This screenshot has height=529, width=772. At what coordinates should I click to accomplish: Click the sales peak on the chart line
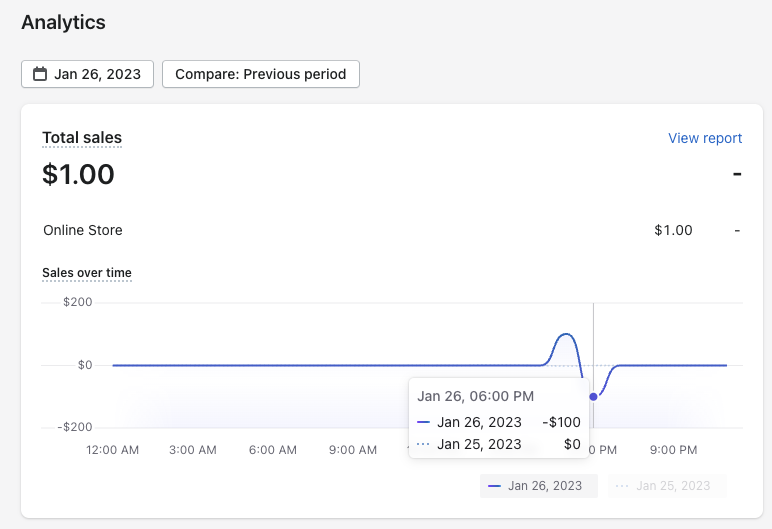(x=566, y=334)
